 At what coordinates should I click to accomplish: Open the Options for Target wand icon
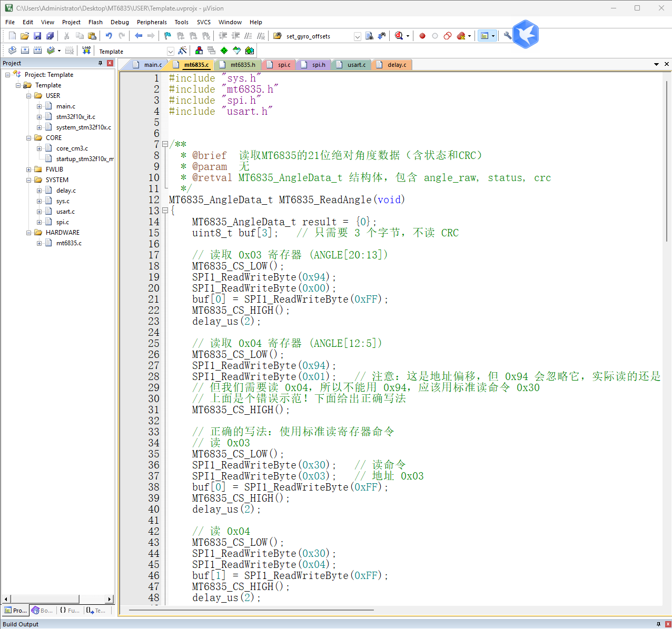[x=182, y=51]
